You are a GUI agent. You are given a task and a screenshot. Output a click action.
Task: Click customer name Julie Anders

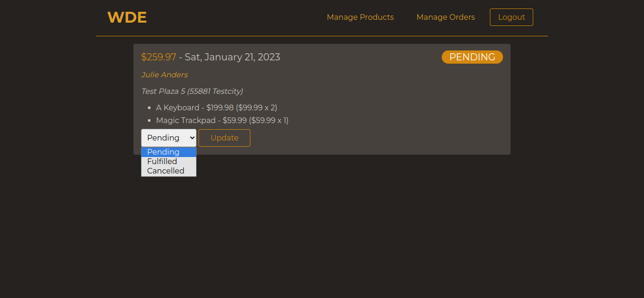tap(165, 74)
